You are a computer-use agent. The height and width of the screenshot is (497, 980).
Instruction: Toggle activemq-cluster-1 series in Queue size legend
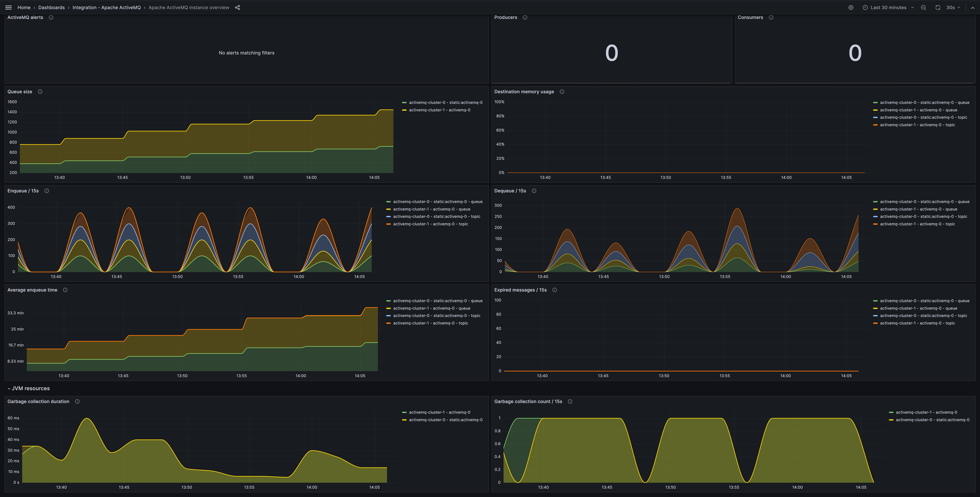(x=439, y=110)
